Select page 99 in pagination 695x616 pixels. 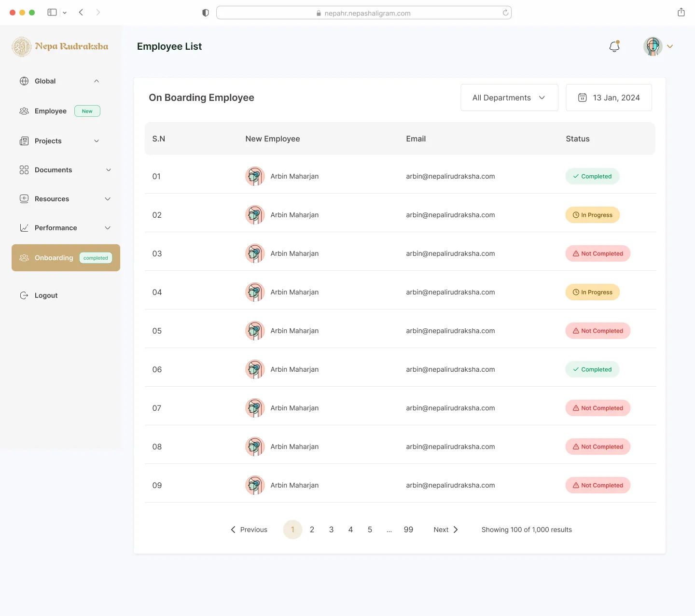click(408, 530)
